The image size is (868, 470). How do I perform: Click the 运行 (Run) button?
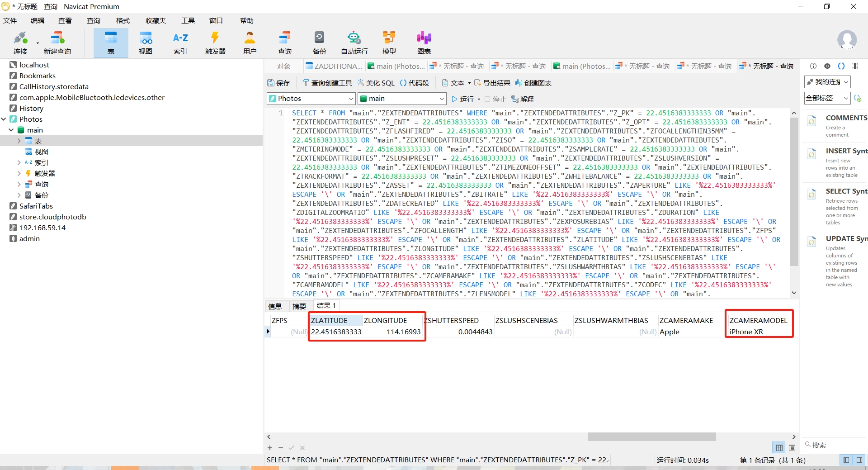click(x=462, y=99)
